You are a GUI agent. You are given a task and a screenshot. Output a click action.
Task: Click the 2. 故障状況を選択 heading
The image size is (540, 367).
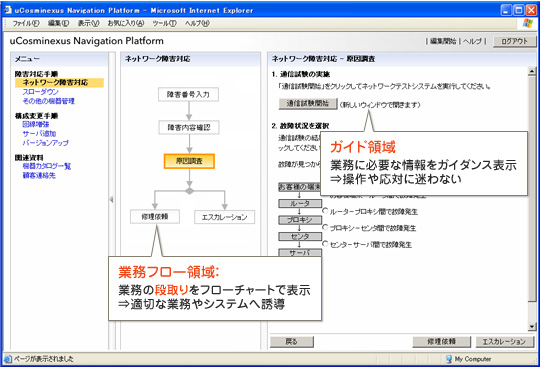tap(300, 126)
